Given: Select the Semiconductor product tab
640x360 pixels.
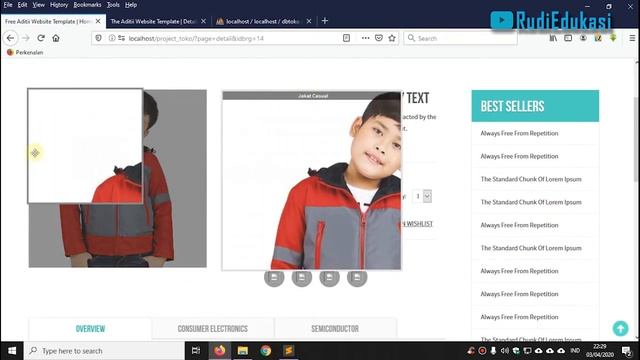Looking at the screenshot, I should [335, 329].
